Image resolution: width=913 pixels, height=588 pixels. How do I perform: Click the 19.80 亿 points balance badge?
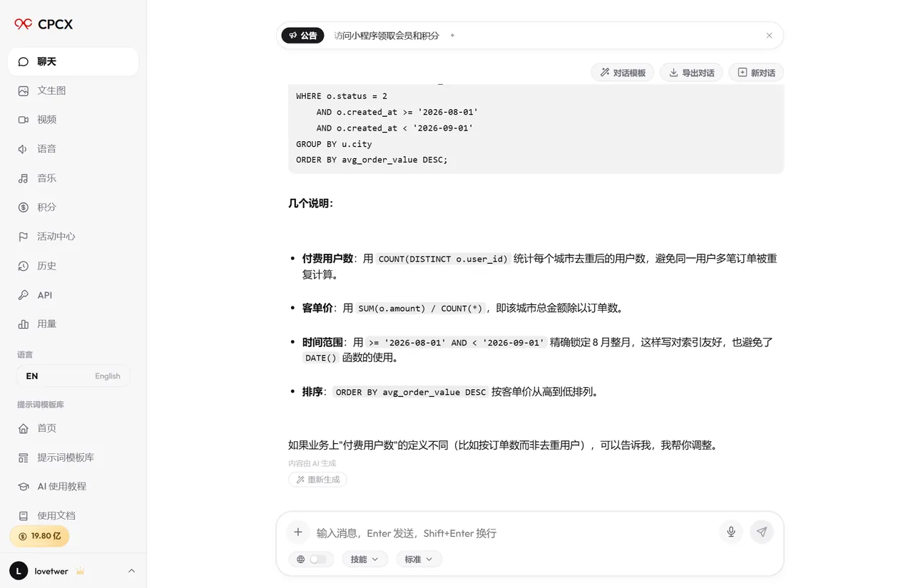[x=39, y=536]
